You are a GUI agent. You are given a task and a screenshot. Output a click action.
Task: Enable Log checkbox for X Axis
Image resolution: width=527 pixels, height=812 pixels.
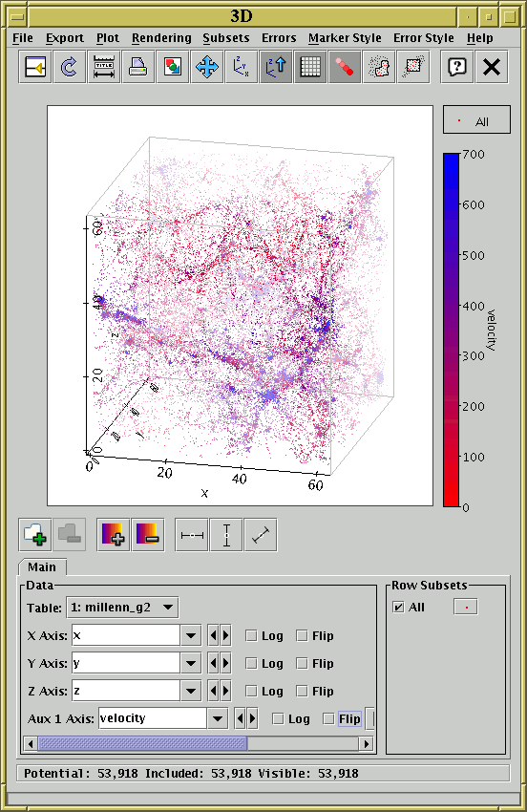tap(251, 635)
